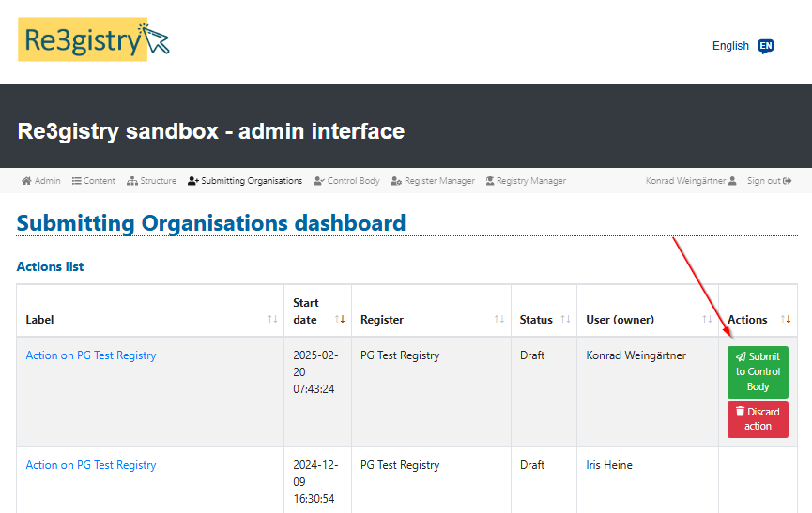Sort the table by Register column
This screenshot has width=812, height=513.
(x=499, y=320)
